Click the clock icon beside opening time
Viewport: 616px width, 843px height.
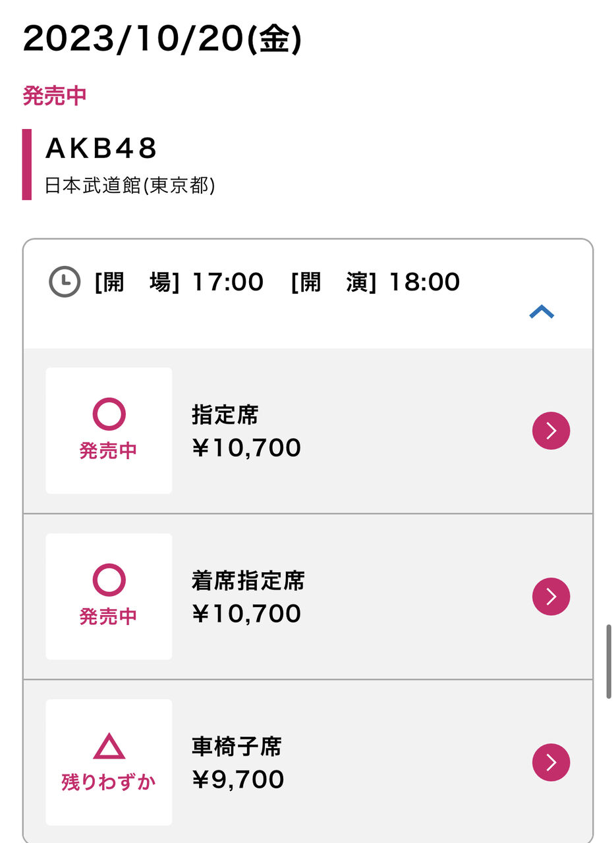pyautogui.click(x=65, y=282)
